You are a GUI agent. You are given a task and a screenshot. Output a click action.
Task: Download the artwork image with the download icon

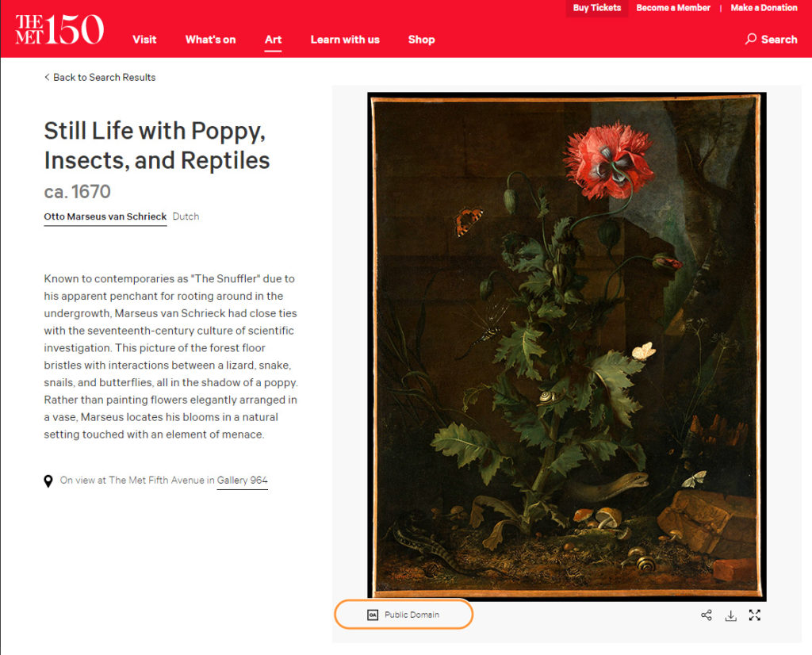tap(730, 615)
